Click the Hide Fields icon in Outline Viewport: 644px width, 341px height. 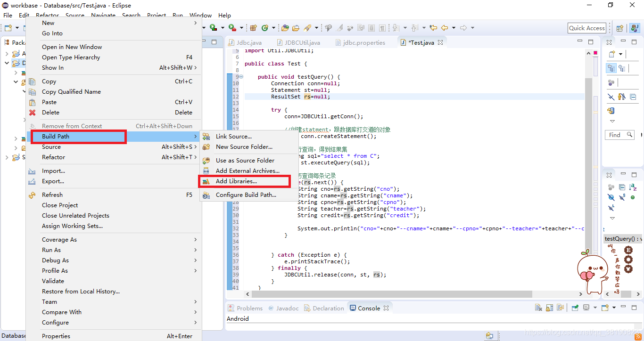611,198
